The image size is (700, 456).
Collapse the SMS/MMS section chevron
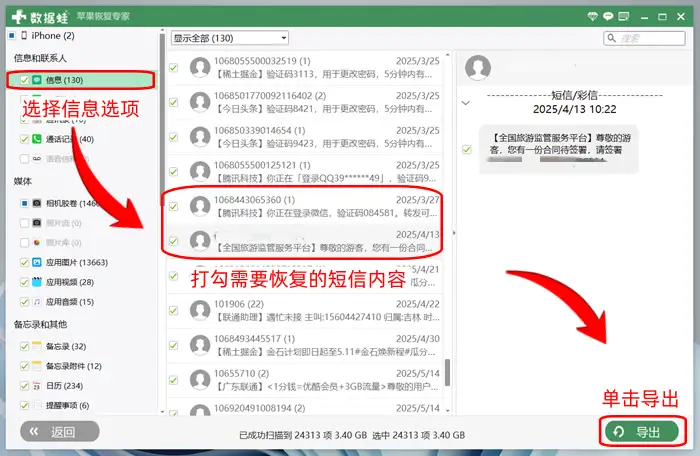pyautogui.click(x=466, y=103)
